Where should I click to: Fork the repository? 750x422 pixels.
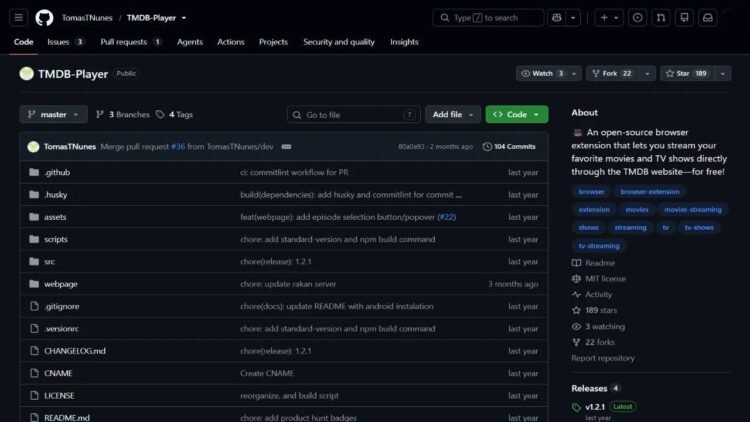613,74
